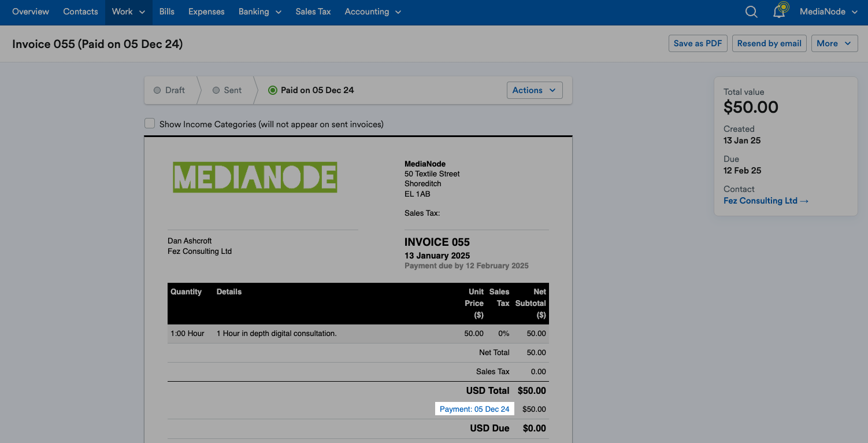Open the Actions dropdown
The image size is (868, 443).
[x=535, y=90]
